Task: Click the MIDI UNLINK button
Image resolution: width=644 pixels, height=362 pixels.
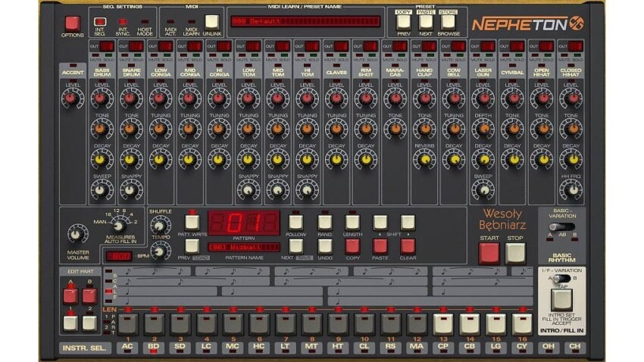Action: (211, 22)
